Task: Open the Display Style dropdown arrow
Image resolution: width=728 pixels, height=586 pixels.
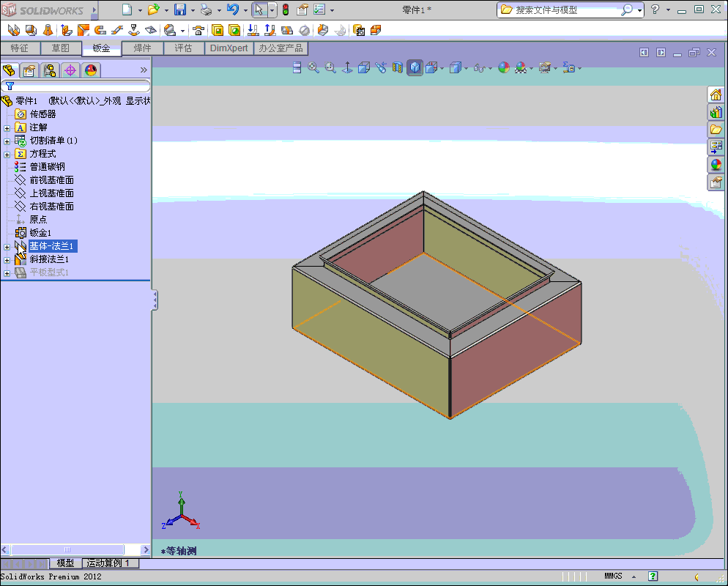Action: (x=466, y=69)
